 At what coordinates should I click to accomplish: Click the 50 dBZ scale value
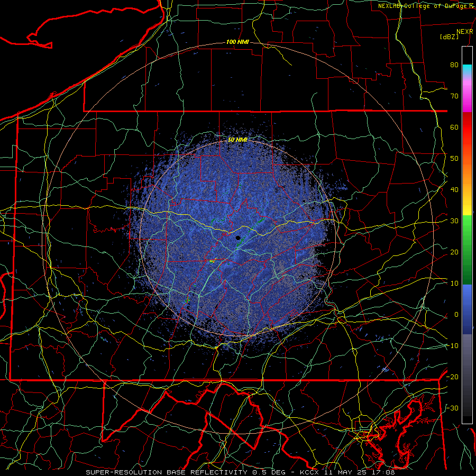454,159
